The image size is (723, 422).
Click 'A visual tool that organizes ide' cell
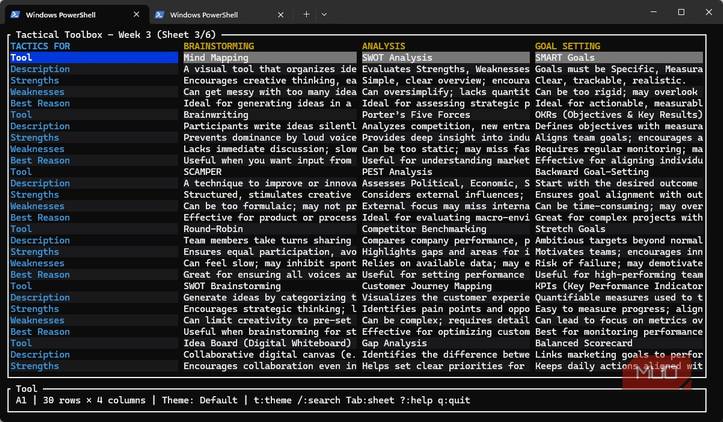[270, 69]
